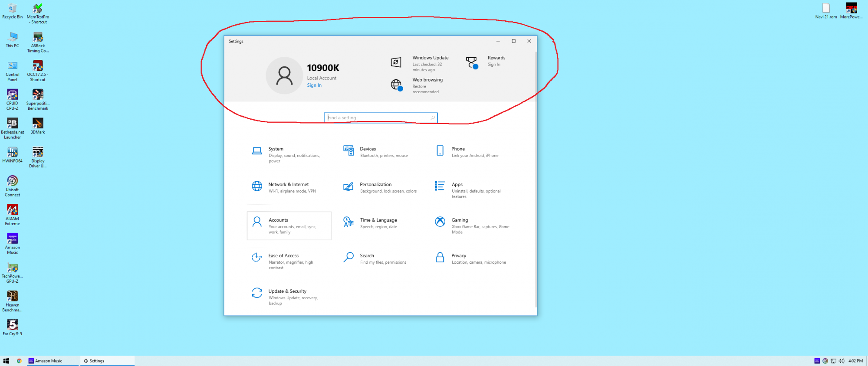Launch Chrome from the taskbar

[x=19, y=361]
